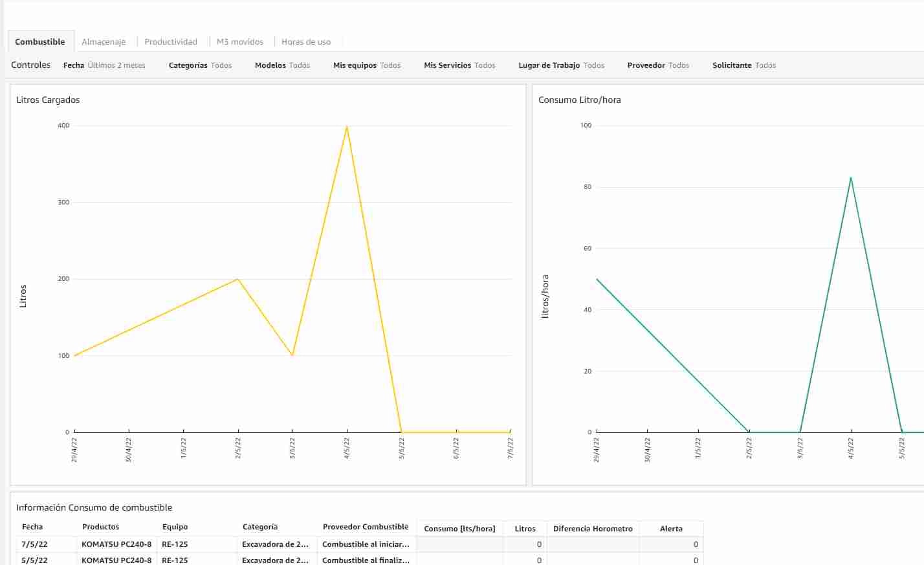Go to the Horas de uso tab
Image resolution: width=924 pixels, height=565 pixels.
(x=306, y=42)
